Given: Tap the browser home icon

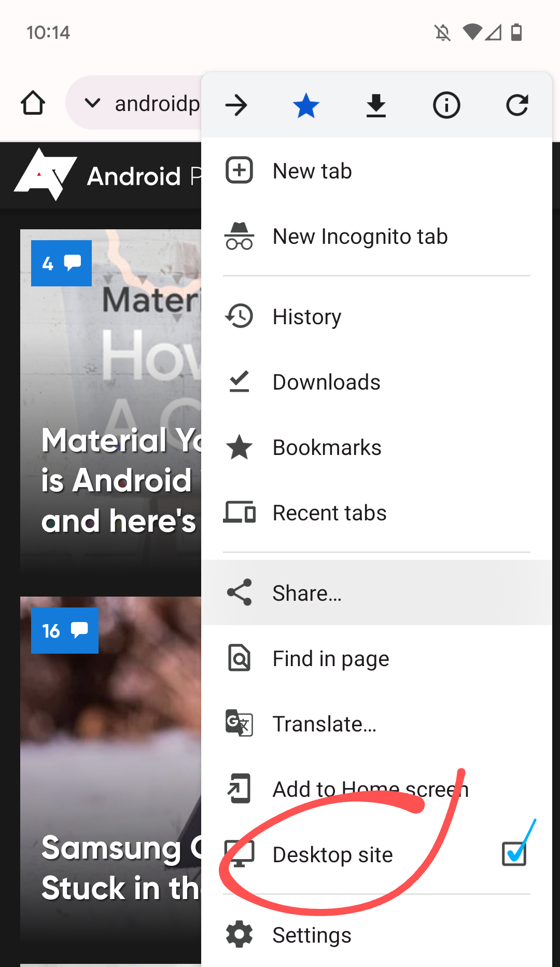Looking at the screenshot, I should point(33,103).
